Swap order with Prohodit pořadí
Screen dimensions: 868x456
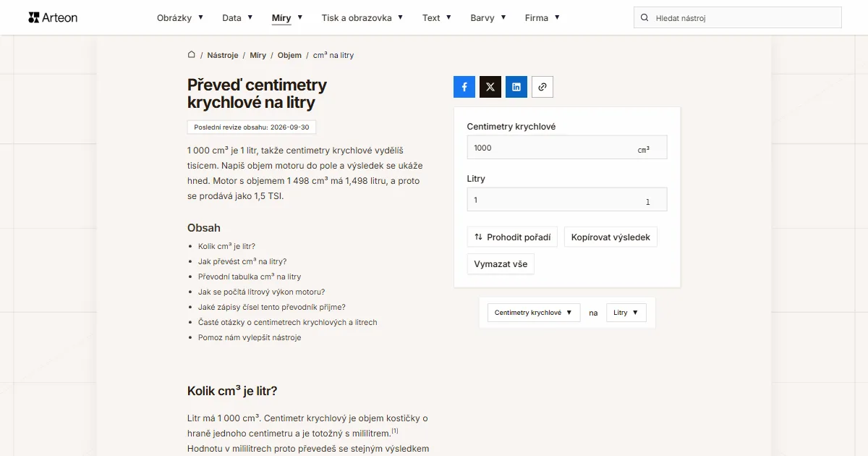(x=512, y=237)
